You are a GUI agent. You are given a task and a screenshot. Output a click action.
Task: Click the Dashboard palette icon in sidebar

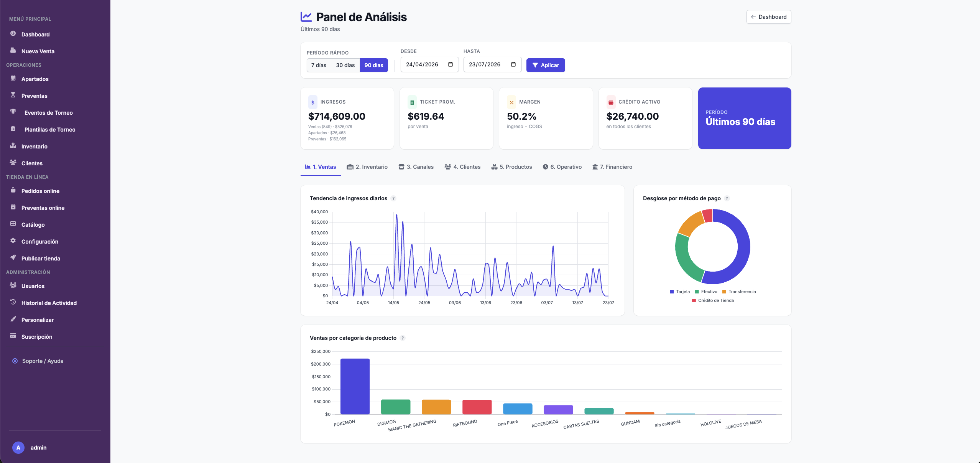tap(13, 34)
